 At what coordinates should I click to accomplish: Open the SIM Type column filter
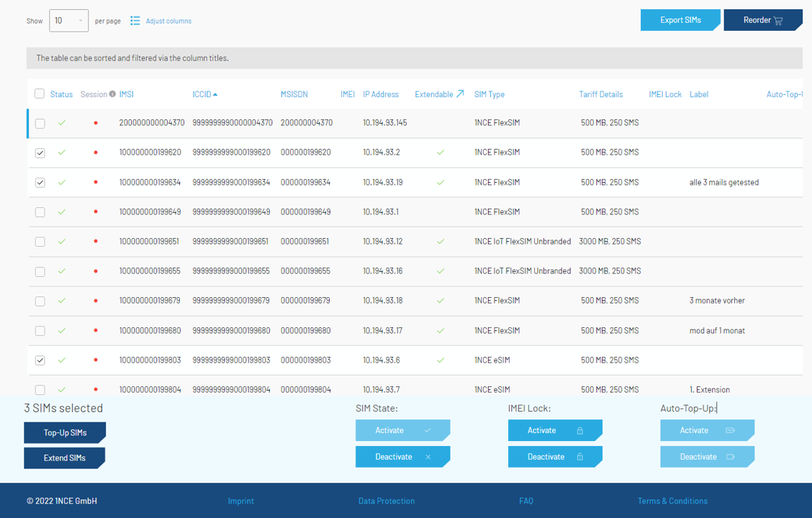pyautogui.click(x=489, y=94)
